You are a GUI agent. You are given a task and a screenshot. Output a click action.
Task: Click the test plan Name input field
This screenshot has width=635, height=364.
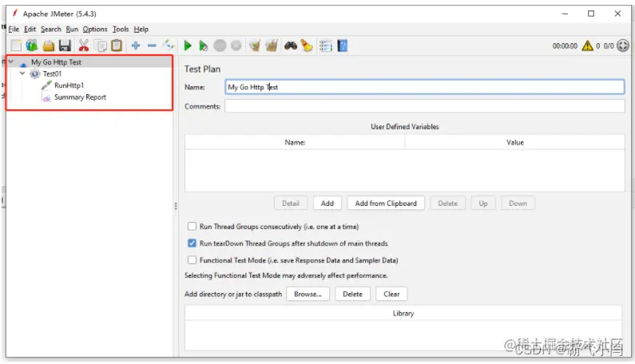pos(424,87)
